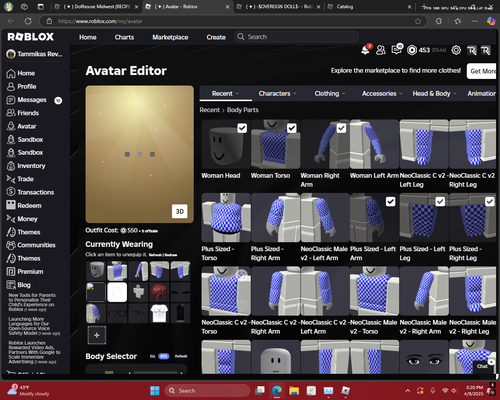
Task: Bookmark the page with the star icon
Action: point(418,21)
